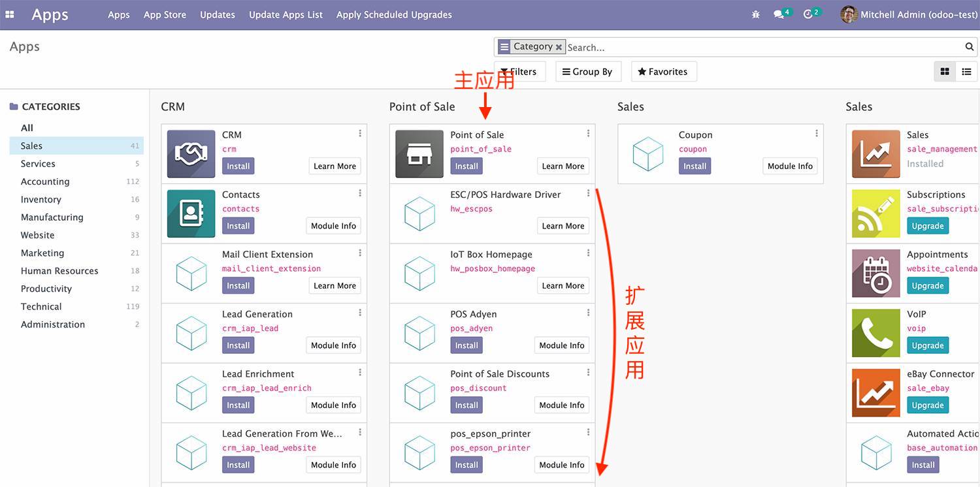Click the eBay Connector app icon
Viewport: 980px width, 487px height.
click(x=875, y=393)
